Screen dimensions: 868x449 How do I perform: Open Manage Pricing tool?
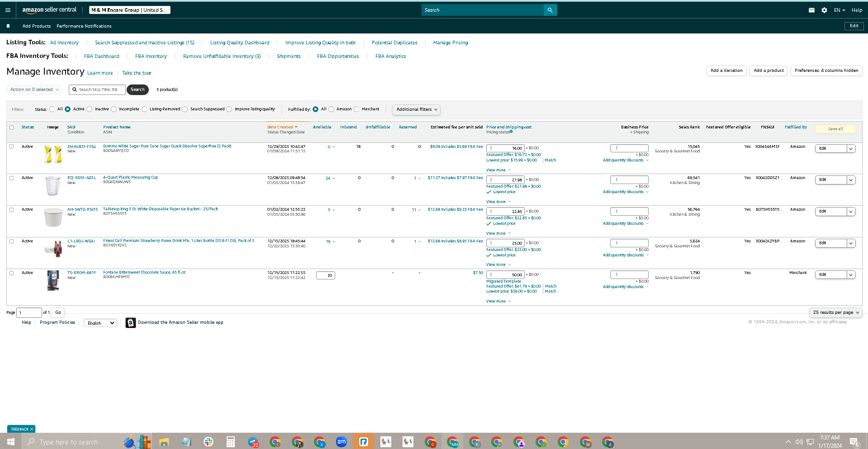tap(451, 43)
